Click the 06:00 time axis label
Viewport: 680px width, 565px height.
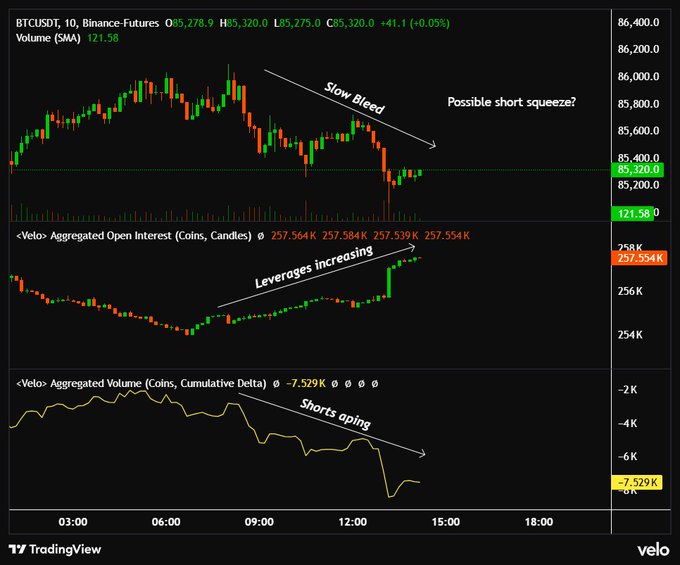[x=166, y=522]
